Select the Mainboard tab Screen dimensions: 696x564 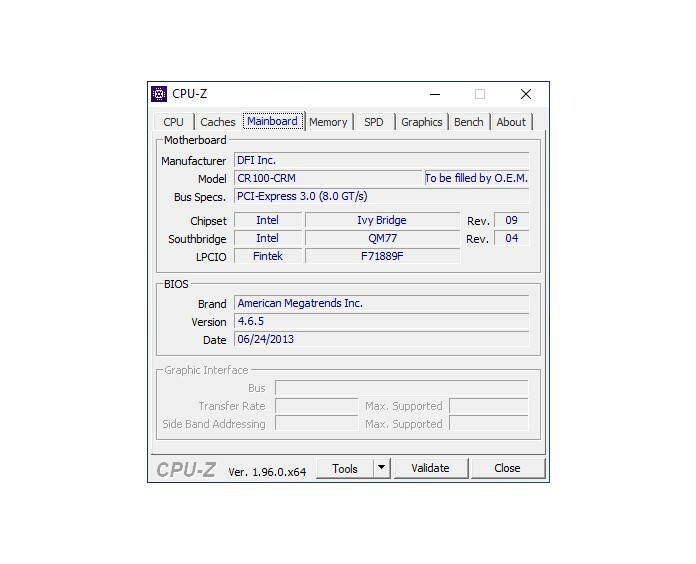(273, 121)
